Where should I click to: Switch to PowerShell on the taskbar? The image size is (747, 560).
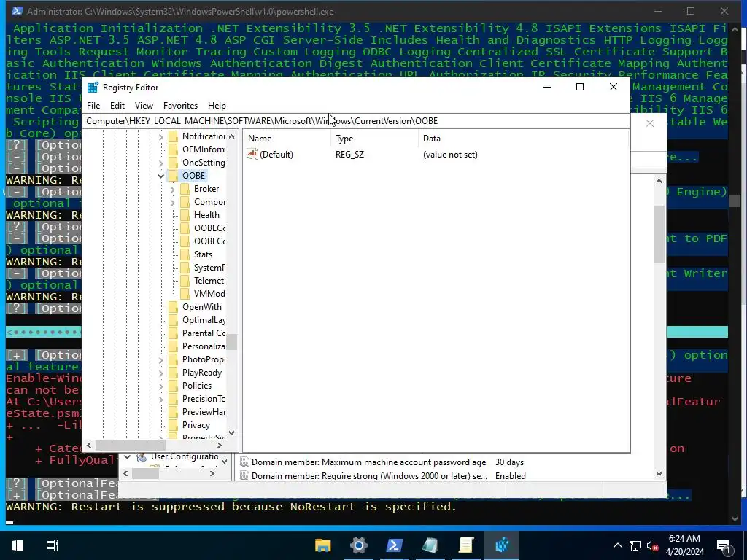point(395,545)
